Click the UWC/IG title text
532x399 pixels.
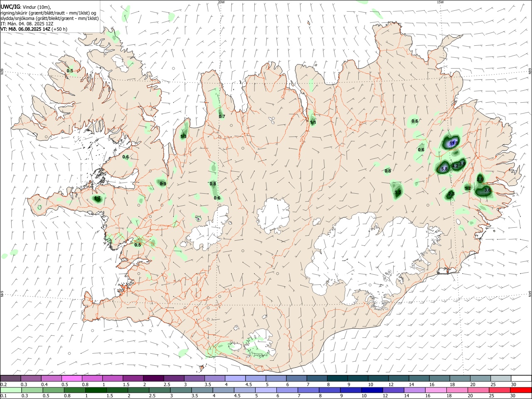pos(10,7)
